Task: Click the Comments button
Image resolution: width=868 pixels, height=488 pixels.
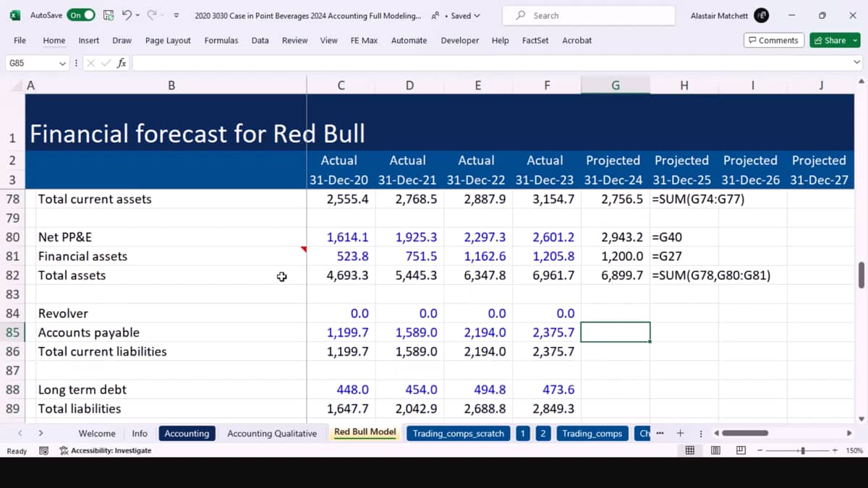Action: click(x=773, y=40)
